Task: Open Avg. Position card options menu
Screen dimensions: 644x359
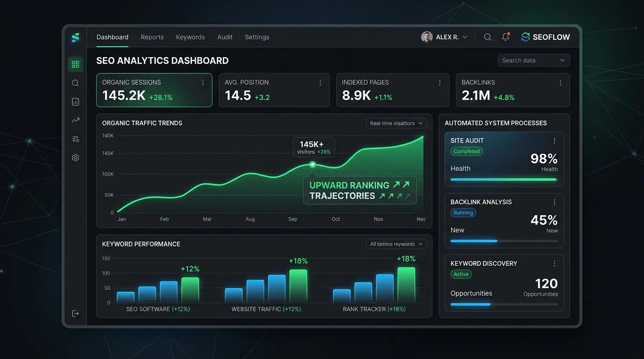Action: 321,82
